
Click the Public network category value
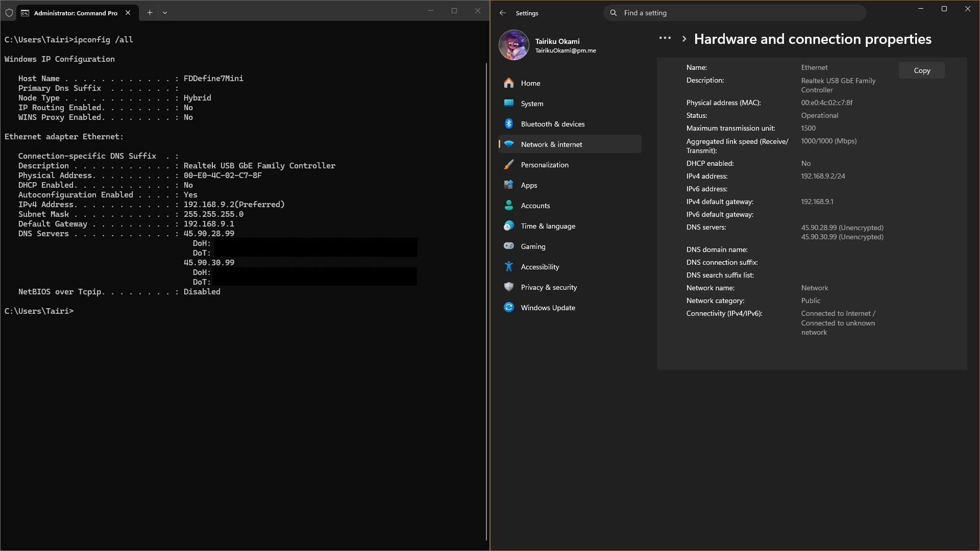(811, 300)
